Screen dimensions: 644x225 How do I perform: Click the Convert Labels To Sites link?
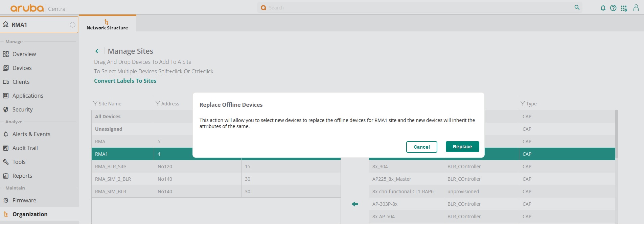click(125, 81)
